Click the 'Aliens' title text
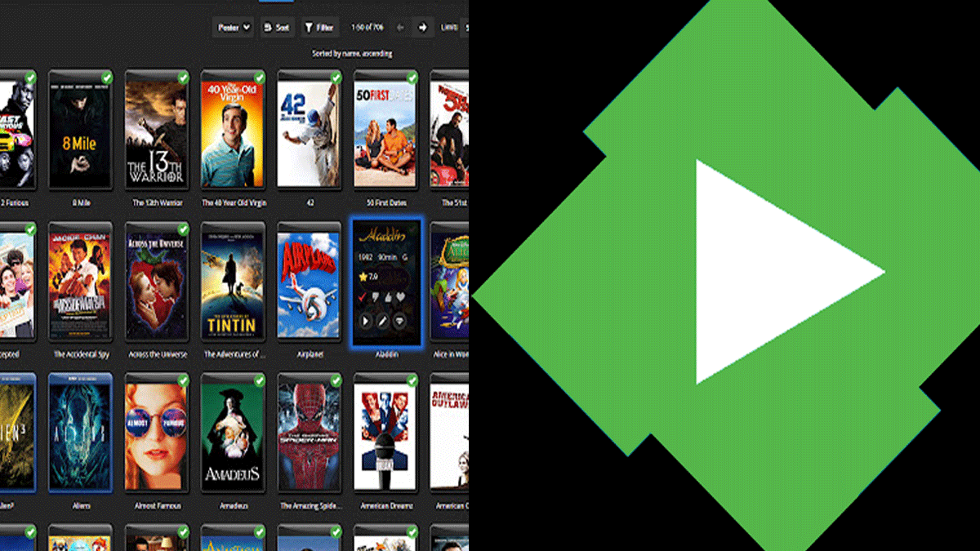The height and width of the screenshot is (551, 980). tap(80, 506)
